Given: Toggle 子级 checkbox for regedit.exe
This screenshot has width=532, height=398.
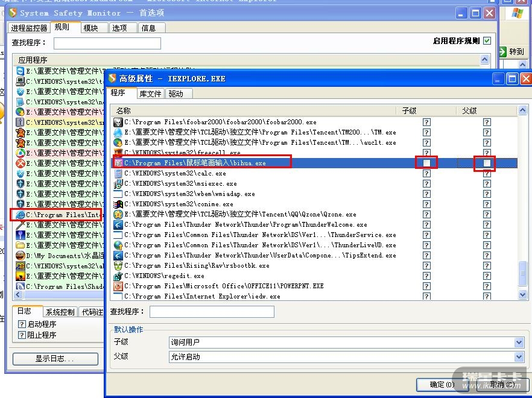Looking at the screenshot, I should [426, 276].
